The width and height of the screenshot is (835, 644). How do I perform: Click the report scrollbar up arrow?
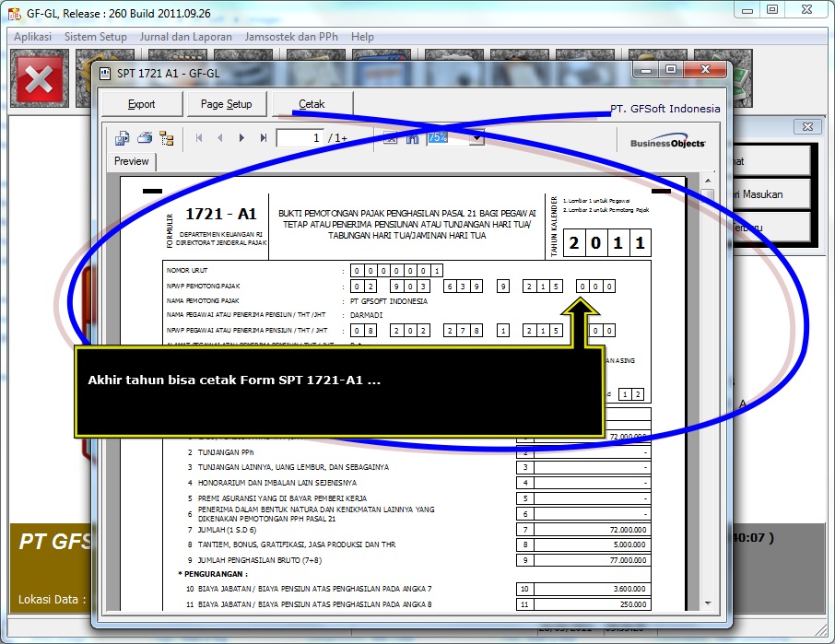(x=708, y=181)
